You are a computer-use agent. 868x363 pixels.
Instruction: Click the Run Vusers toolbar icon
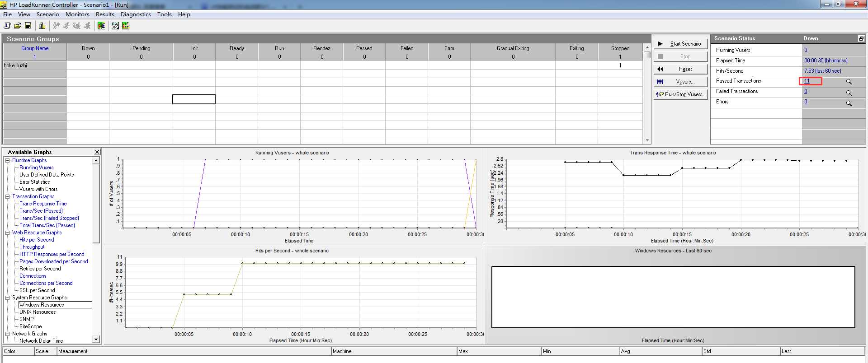pos(67,26)
